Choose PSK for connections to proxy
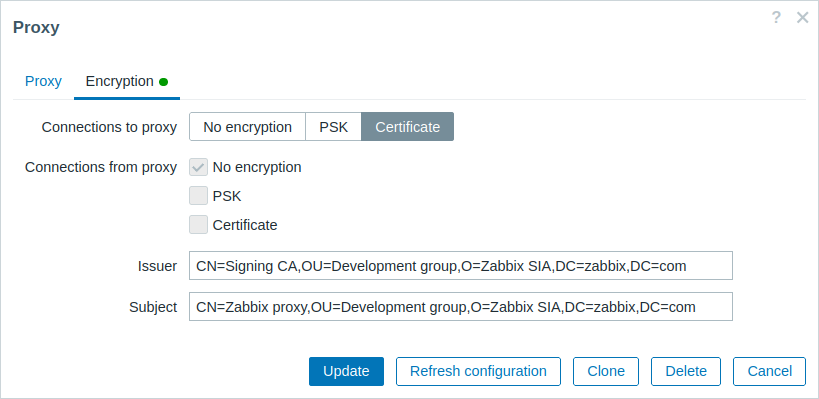The width and height of the screenshot is (819, 399). [333, 127]
